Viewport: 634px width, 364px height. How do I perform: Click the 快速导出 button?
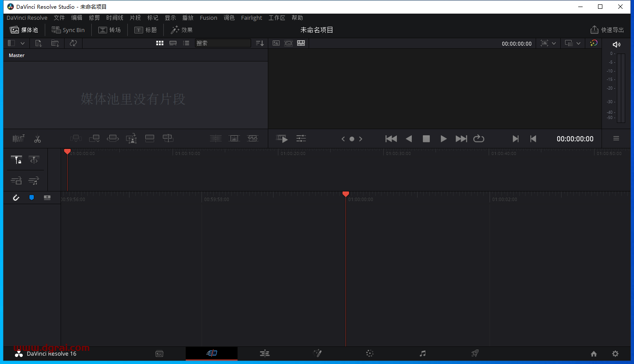tap(608, 30)
